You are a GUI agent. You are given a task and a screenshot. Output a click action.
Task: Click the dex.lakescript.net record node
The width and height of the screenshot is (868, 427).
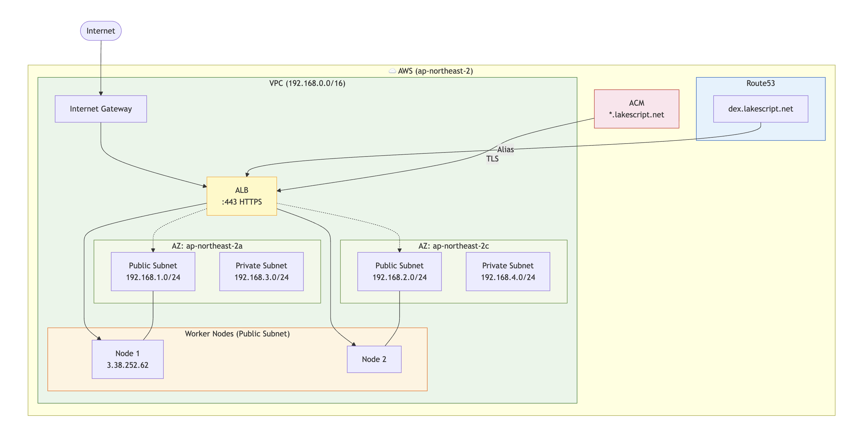click(x=760, y=109)
